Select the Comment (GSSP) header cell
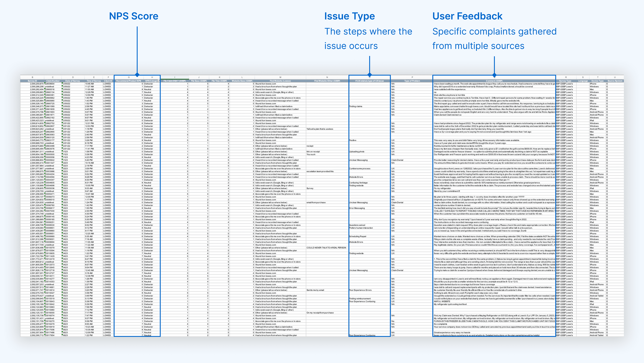The image size is (644, 363). (494, 81)
